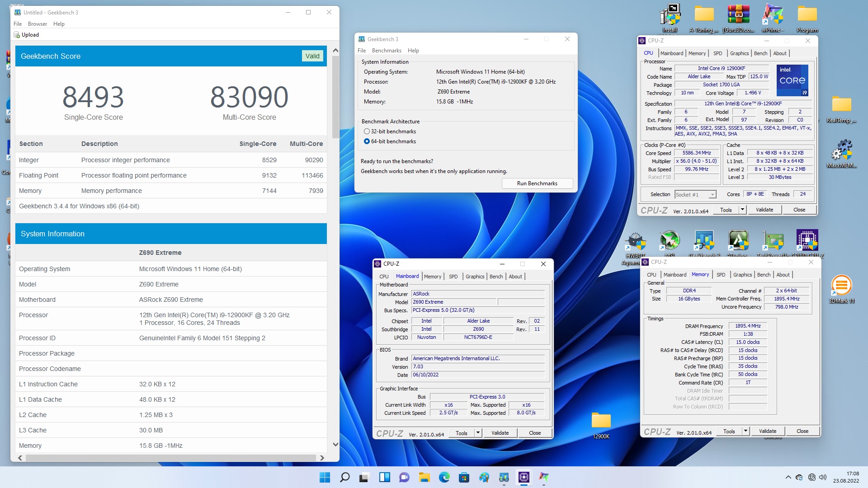Click the volume icon in the system tray
This screenshot has width=868, height=488.
(823, 477)
